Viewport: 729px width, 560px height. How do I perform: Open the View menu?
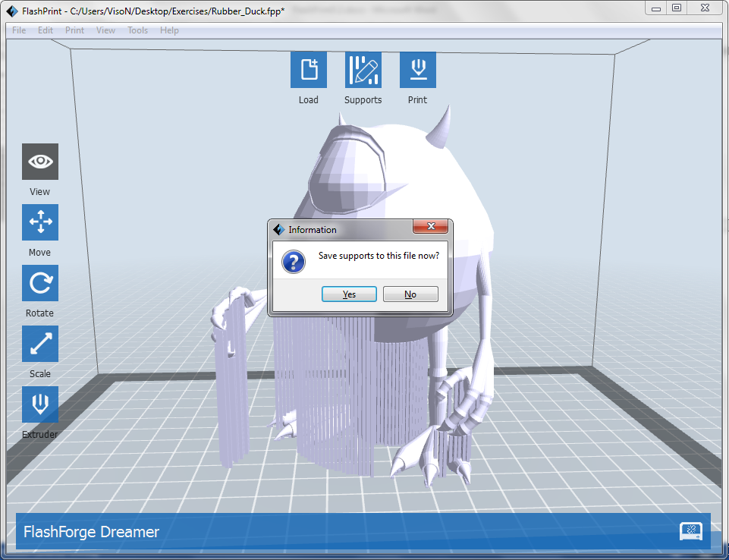pos(105,30)
